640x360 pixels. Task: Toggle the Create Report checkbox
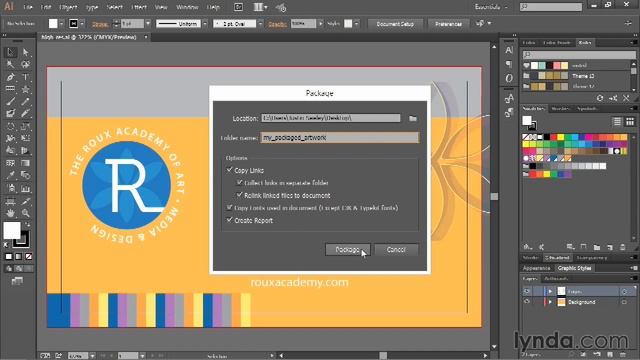point(229,220)
